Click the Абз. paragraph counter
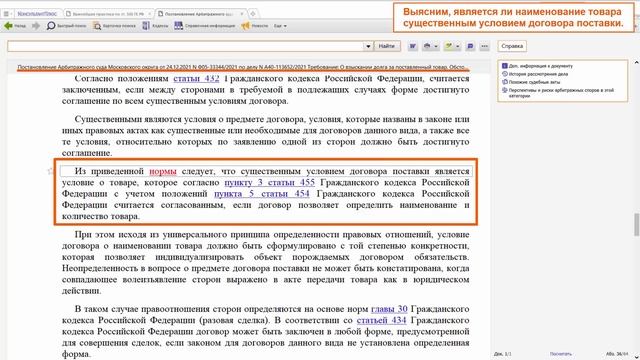The height and width of the screenshot is (360, 640). click(617, 354)
